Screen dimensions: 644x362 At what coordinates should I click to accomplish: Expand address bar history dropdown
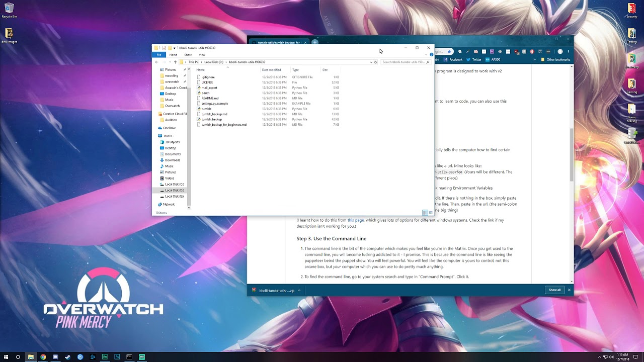pyautogui.click(x=371, y=62)
